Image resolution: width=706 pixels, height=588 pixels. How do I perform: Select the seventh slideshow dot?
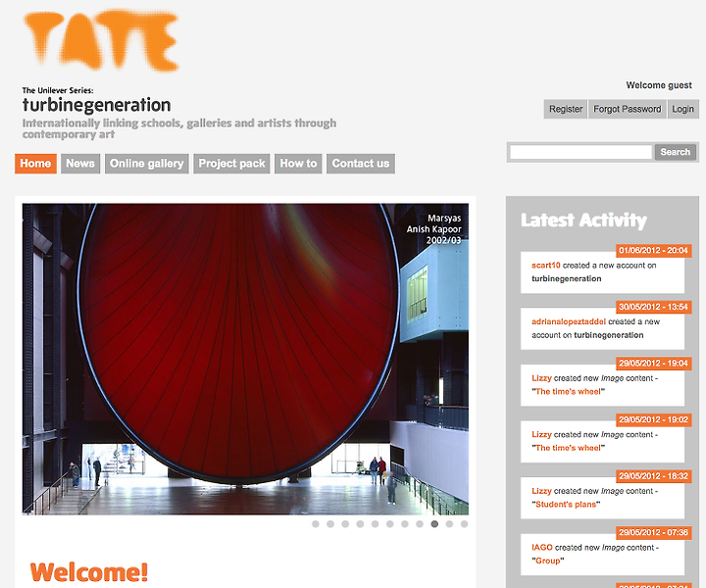pyautogui.click(x=405, y=524)
